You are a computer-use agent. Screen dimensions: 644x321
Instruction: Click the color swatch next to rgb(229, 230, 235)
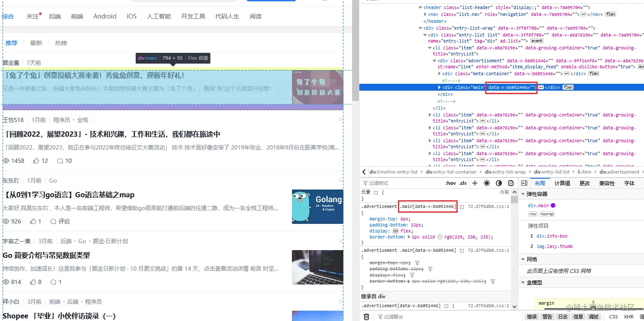coord(439,237)
